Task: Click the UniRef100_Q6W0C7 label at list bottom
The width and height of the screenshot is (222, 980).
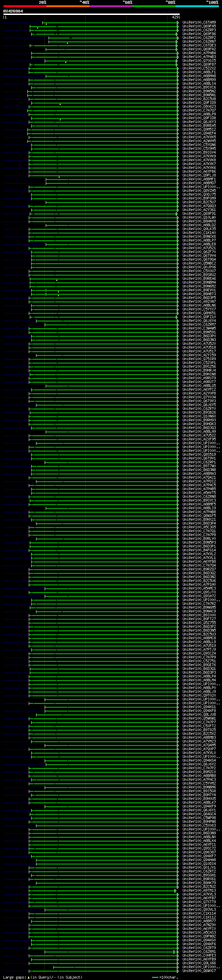Action: click(x=199, y=971)
